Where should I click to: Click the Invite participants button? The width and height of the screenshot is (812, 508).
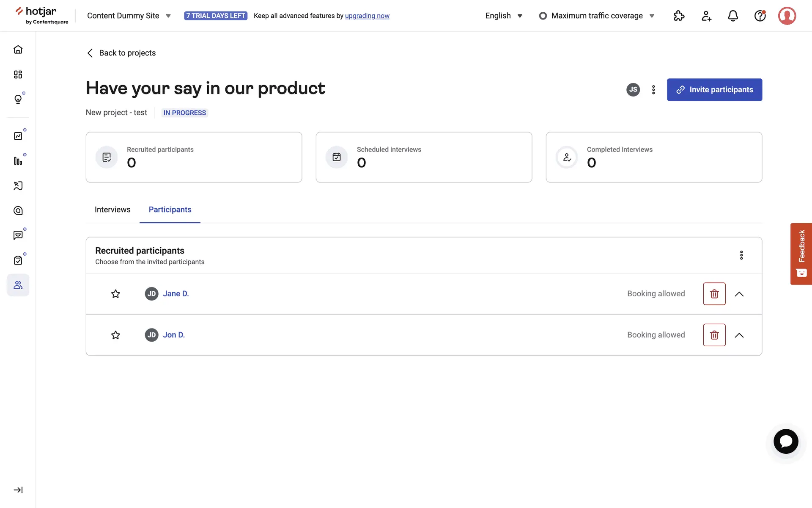click(x=714, y=90)
